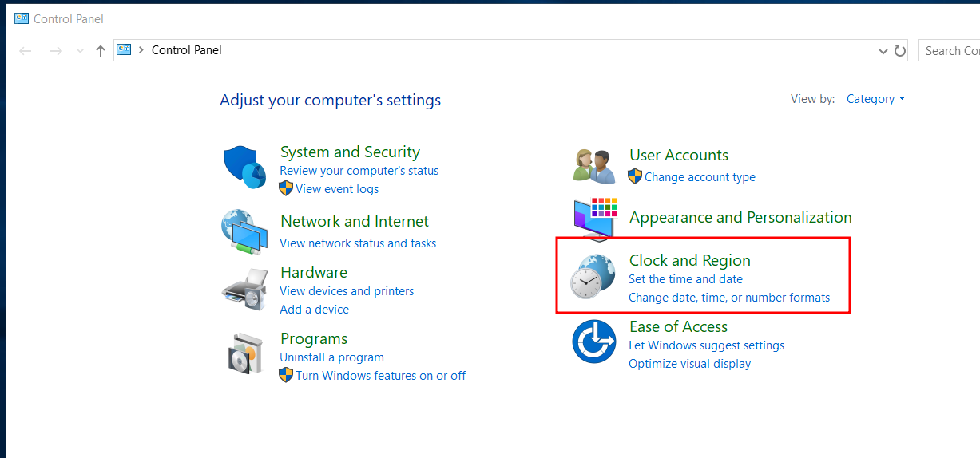This screenshot has height=458, width=980.
Task: Go forward with the Forward arrow
Action: tap(56, 51)
